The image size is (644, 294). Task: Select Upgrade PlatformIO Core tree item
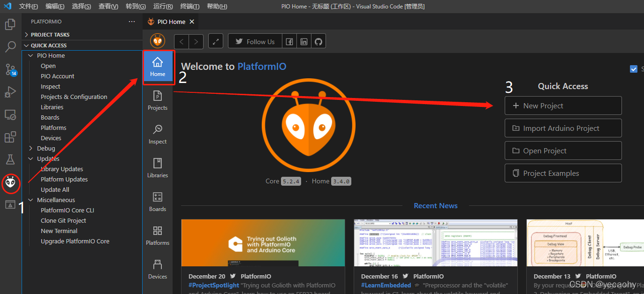click(75, 241)
